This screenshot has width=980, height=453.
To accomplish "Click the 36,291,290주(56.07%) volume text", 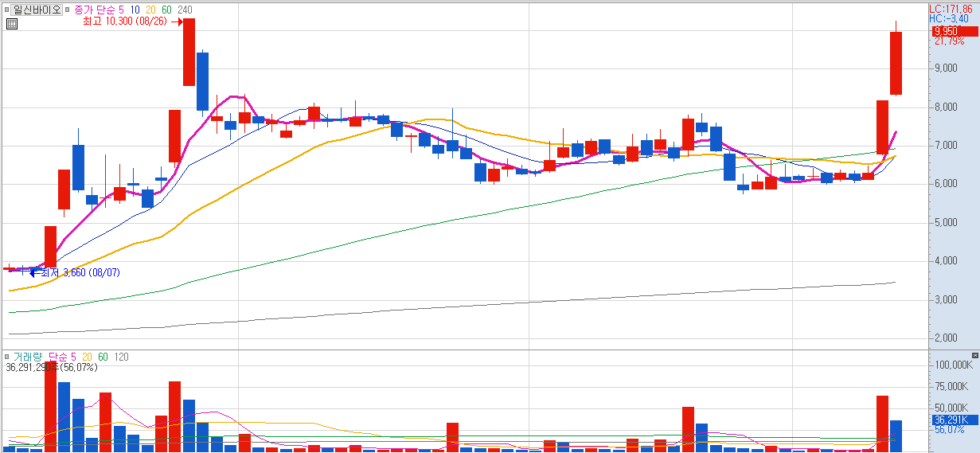I will (x=51, y=368).
